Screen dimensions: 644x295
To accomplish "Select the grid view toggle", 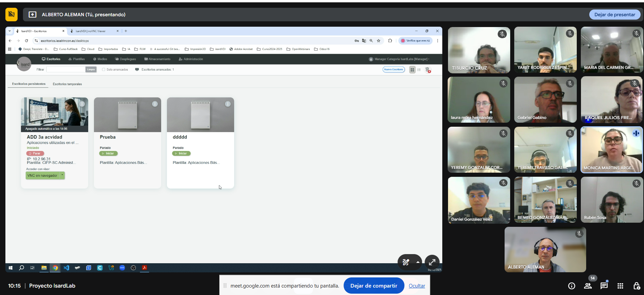I will coord(412,70).
